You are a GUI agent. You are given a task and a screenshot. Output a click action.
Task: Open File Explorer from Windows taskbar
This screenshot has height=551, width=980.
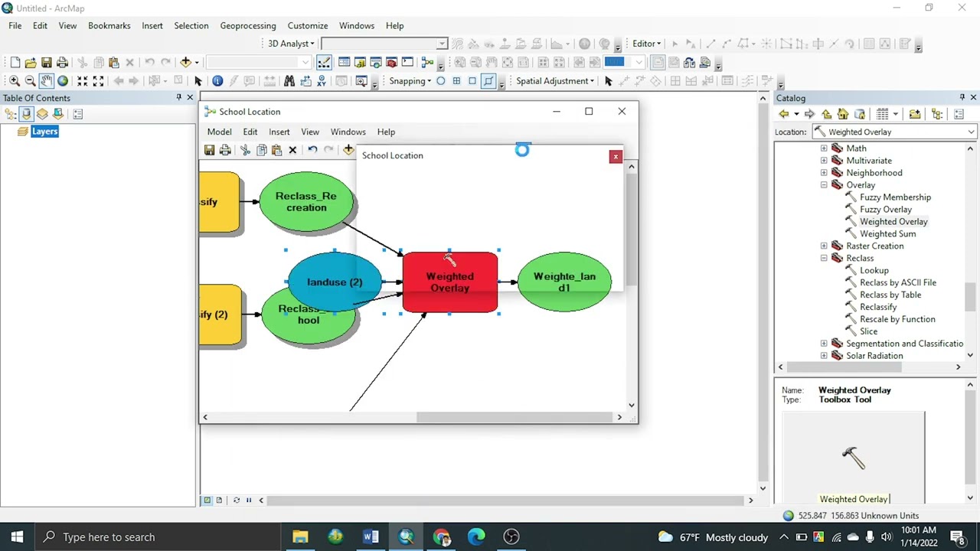(x=300, y=536)
